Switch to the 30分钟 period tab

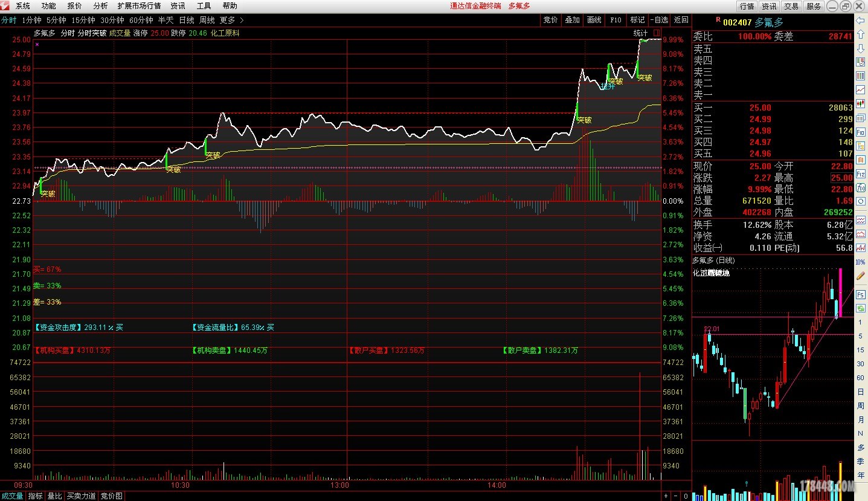pyautogui.click(x=112, y=20)
